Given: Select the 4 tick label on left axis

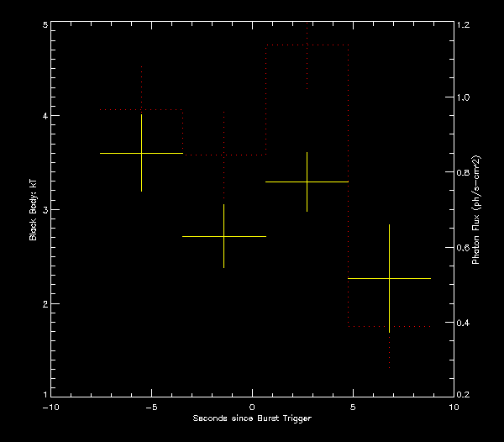Looking at the screenshot, I should tap(44, 116).
